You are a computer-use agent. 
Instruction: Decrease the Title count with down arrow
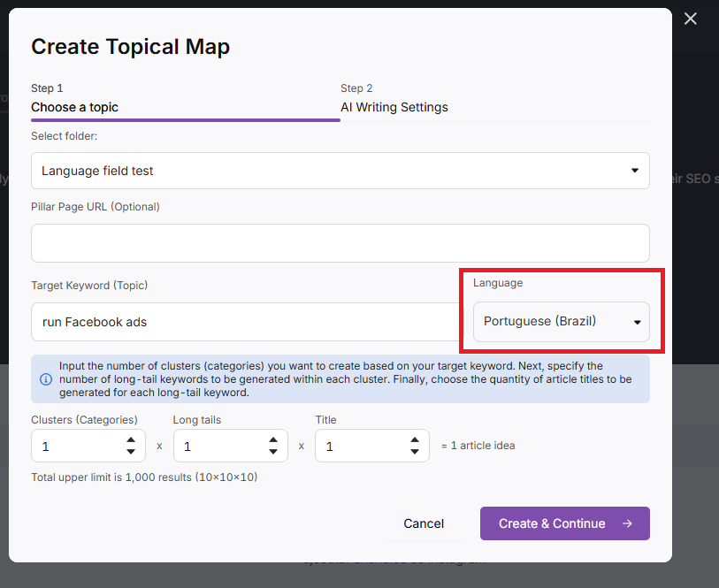coord(415,452)
